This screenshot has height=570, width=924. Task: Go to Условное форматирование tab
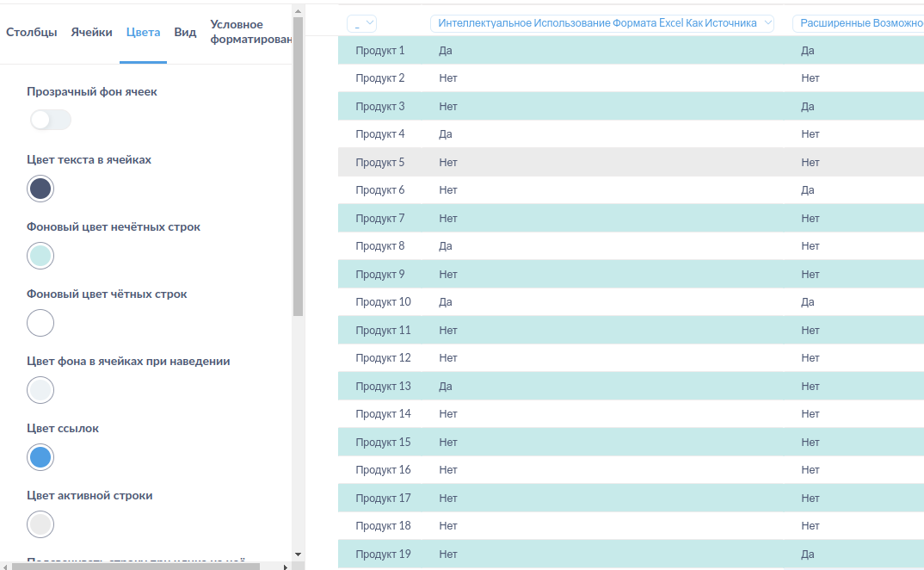(248, 33)
